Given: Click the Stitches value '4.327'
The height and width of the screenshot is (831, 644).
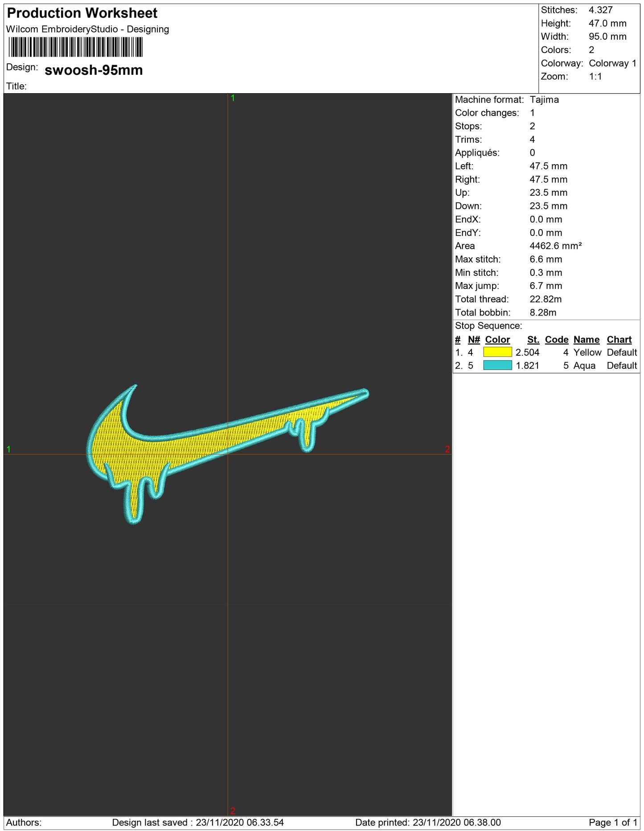Looking at the screenshot, I should click(601, 10).
